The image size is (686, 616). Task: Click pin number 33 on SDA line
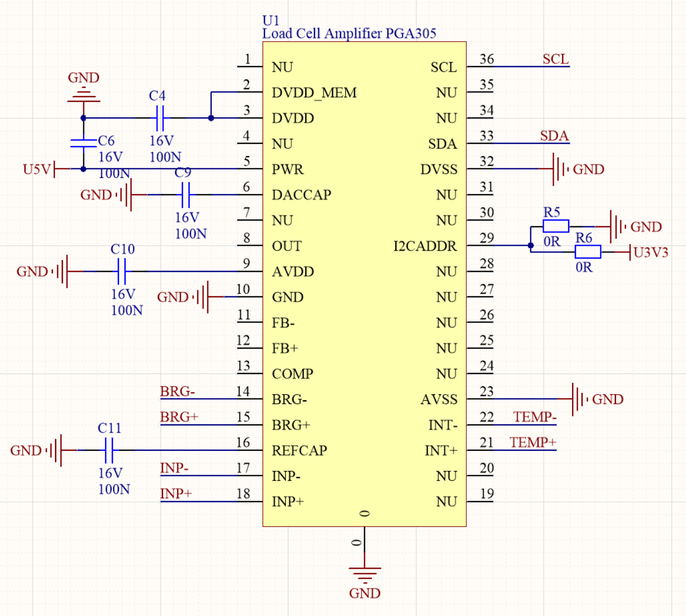point(487,136)
